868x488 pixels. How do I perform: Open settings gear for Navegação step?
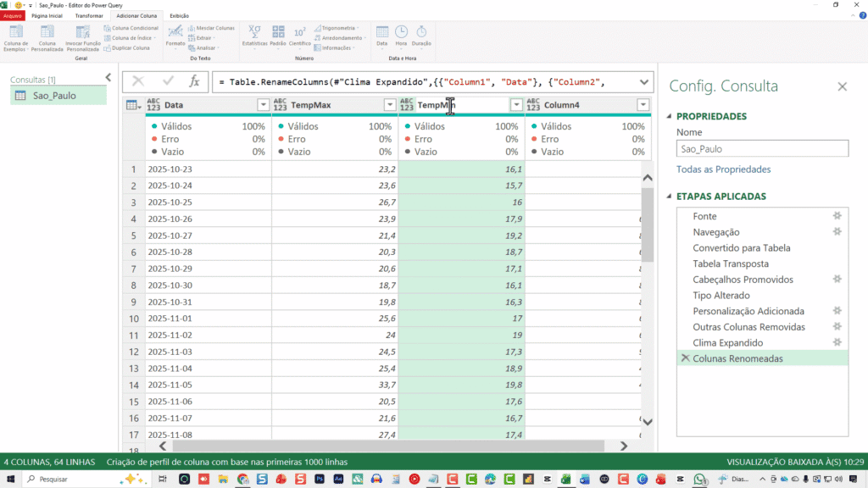coord(837,232)
